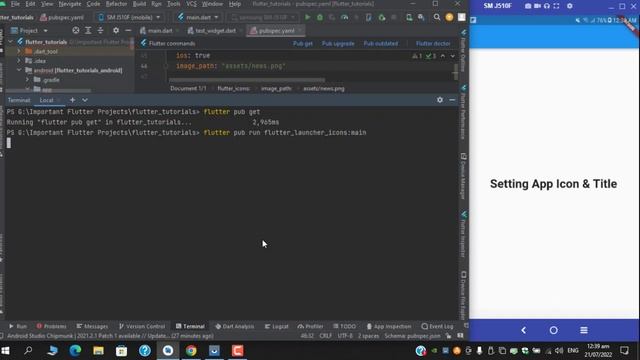Start debugging with the bug icon

point(320,17)
